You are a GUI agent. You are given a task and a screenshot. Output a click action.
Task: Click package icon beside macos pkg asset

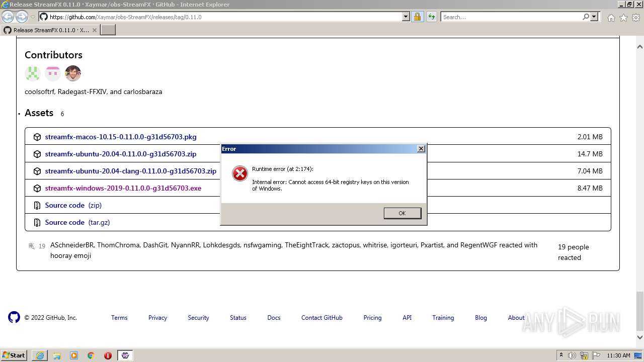pos(37,137)
